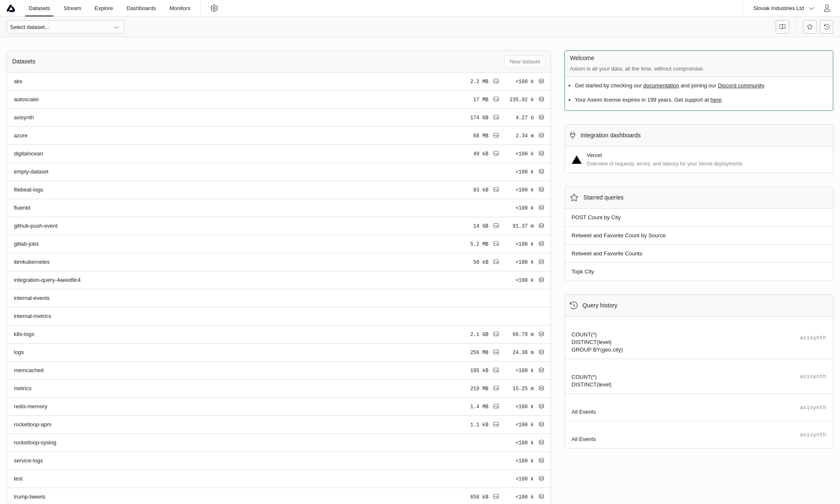This screenshot has width=840, height=504.
Task: Go to the Dashboards tab
Action: coord(141,8)
